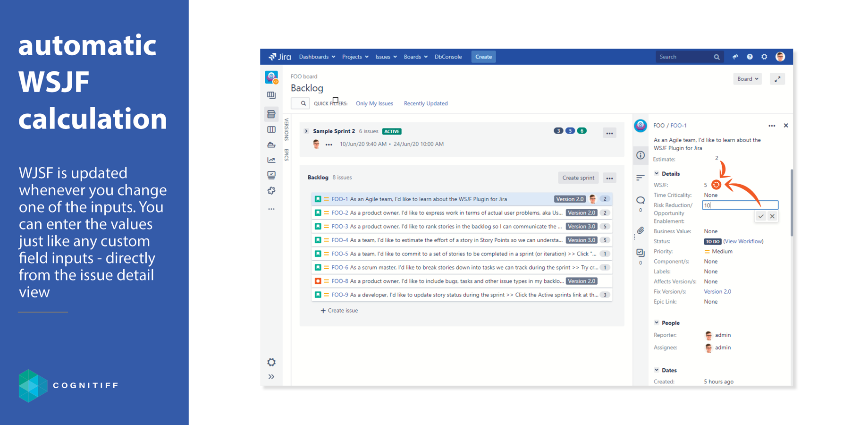The image size is (868, 425).
Task: Open the attachments paperclip icon
Action: 640,230
